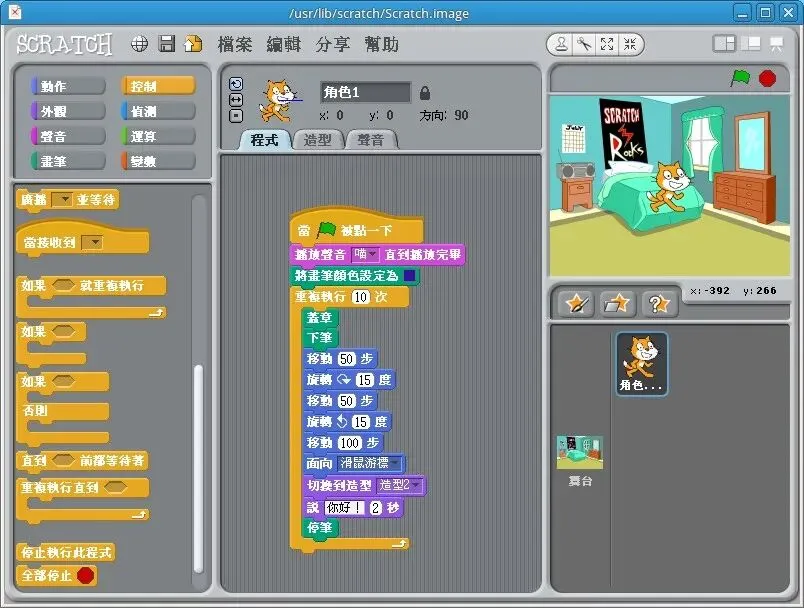Select the 偵測 block category
Viewport: 804px width, 608px height.
point(158,111)
